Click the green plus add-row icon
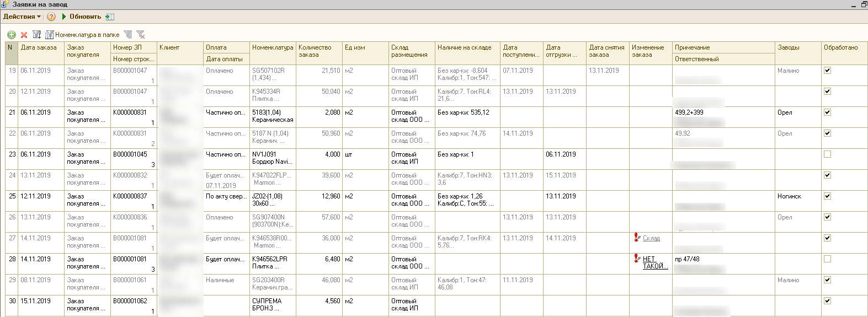The height and width of the screenshot is (317, 868). tap(11, 35)
